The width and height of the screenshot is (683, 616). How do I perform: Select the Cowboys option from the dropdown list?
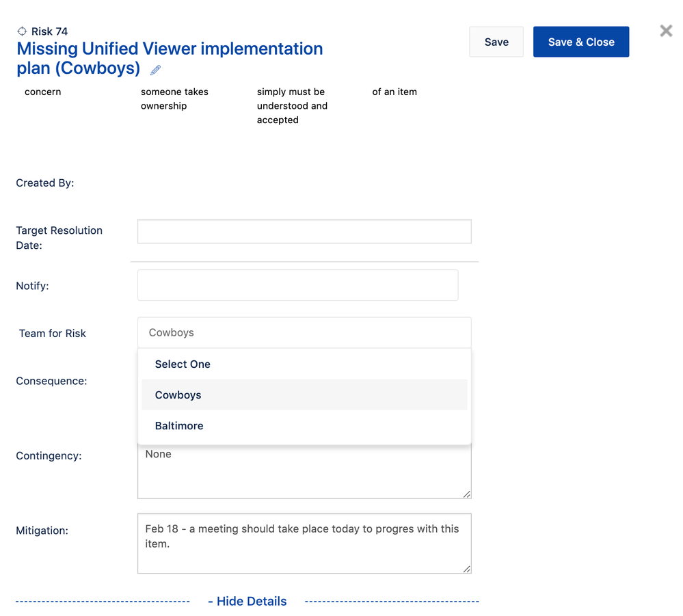[304, 394]
